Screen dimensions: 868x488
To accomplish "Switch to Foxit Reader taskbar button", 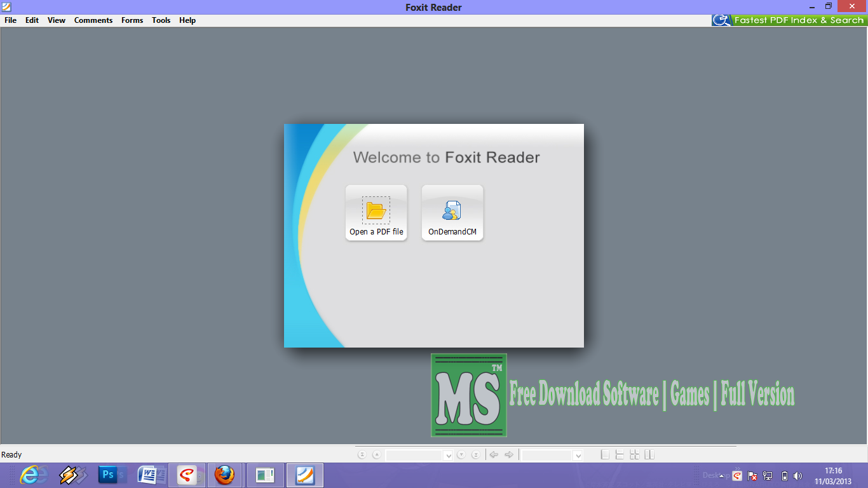I will tap(305, 475).
